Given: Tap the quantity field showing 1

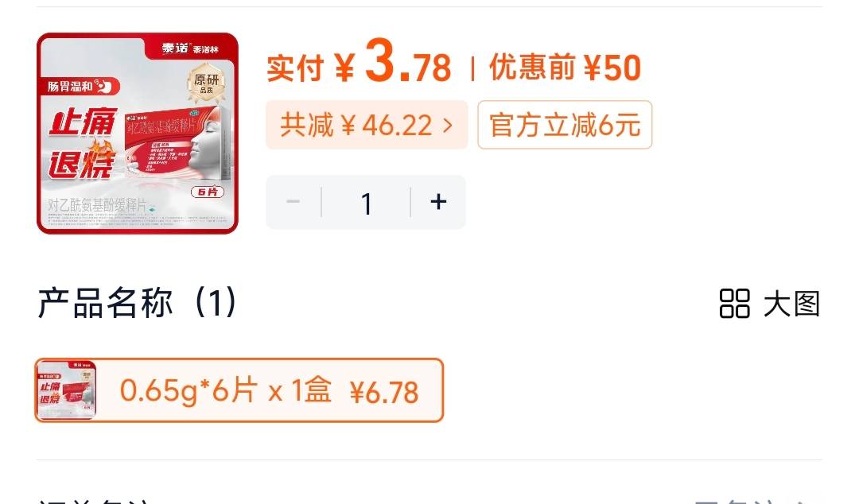Looking at the screenshot, I should point(366,204).
